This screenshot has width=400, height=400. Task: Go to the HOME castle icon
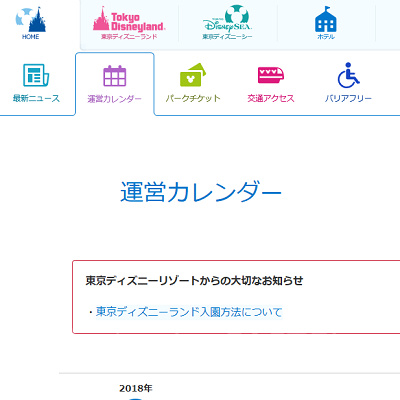31,19
